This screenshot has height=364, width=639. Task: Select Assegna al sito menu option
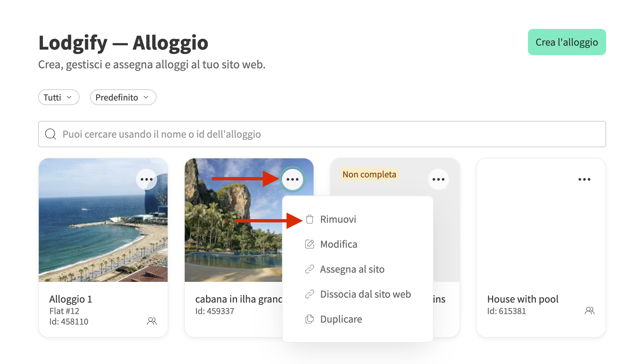(x=352, y=269)
